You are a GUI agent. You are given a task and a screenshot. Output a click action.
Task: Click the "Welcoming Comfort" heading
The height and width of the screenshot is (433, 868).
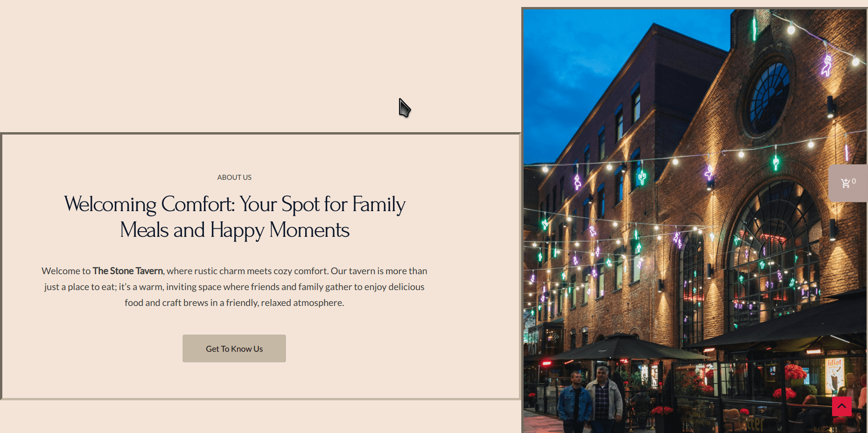(x=234, y=217)
